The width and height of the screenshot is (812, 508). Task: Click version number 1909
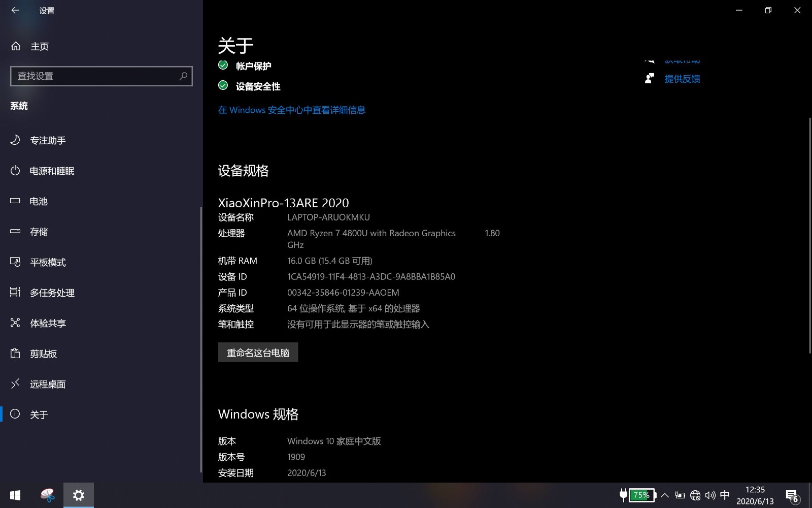point(296,457)
